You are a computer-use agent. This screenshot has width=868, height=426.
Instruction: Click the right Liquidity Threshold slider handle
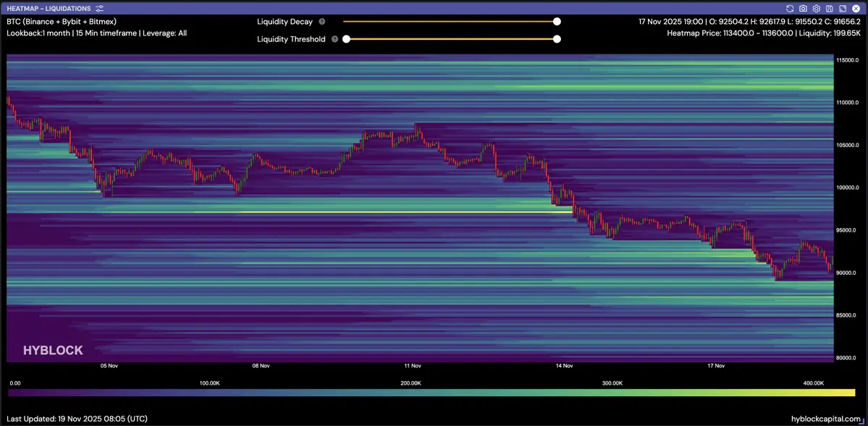point(557,39)
